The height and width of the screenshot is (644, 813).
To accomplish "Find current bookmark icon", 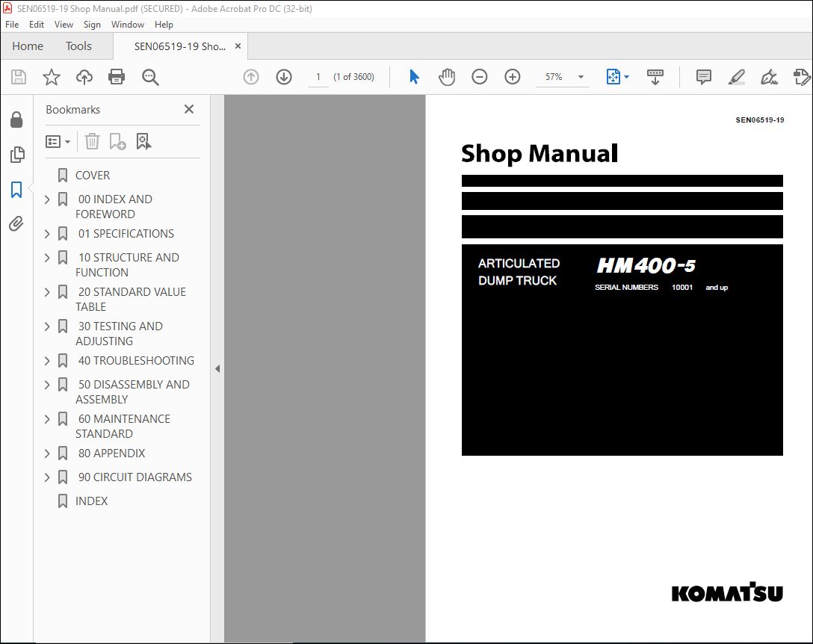I will 143,141.
